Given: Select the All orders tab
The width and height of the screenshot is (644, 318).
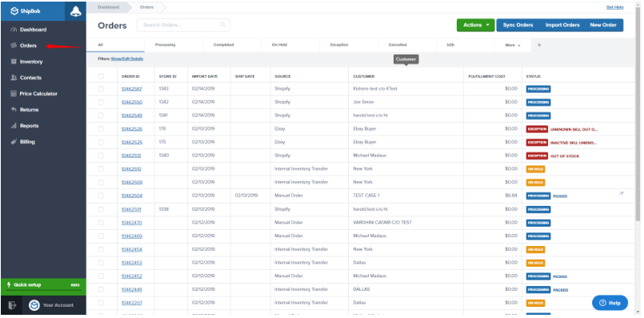Looking at the screenshot, I should 115,45.
